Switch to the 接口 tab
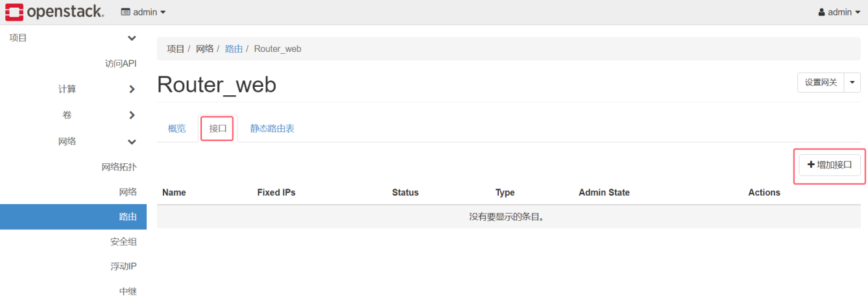The width and height of the screenshot is (868, 307). tap(217, 128)
